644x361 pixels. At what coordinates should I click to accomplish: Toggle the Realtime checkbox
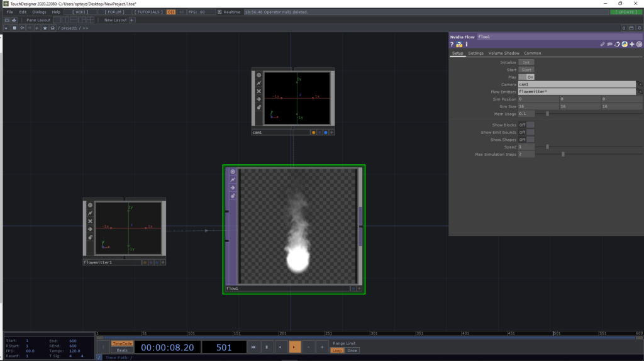(x=219, y=12)
